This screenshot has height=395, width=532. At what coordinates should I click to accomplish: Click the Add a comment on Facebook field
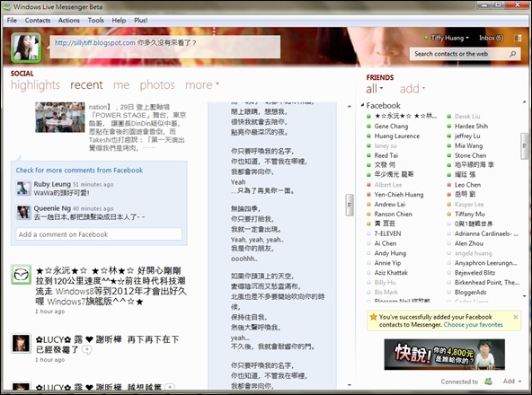point(99,234)
